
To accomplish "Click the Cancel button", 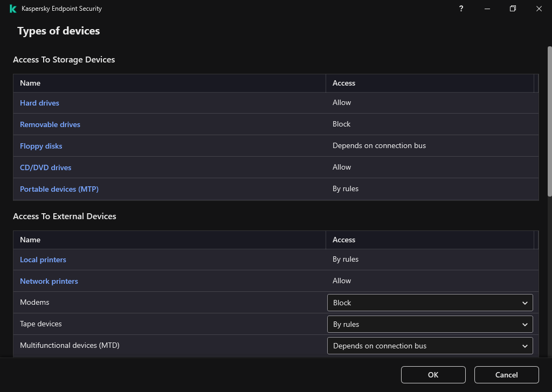I will click(506, 375).
